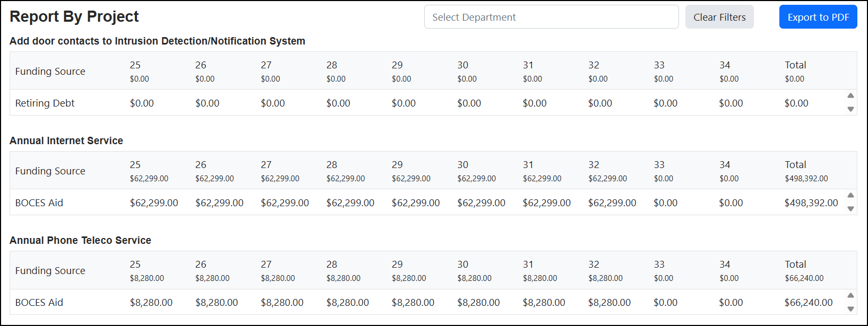Click scroll-up arrow in Annual Internet Service table
The image size is (868, 326).
click(x=850, y=195)
